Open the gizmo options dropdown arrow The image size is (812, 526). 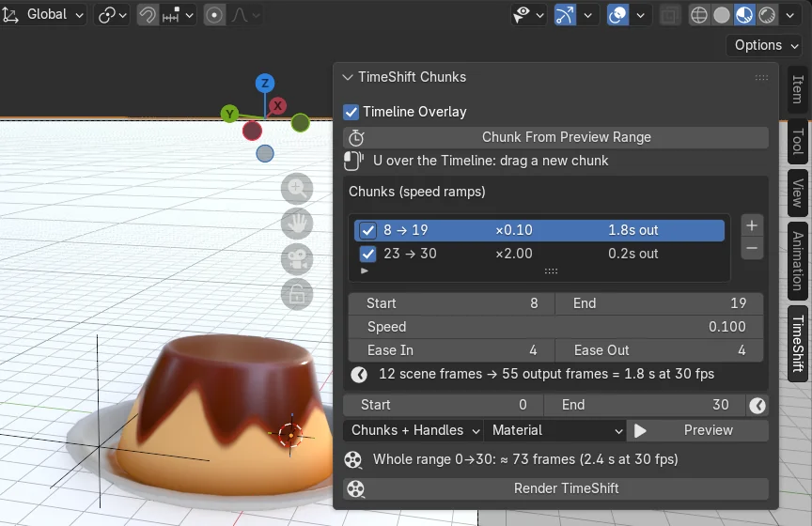[587, 14]
